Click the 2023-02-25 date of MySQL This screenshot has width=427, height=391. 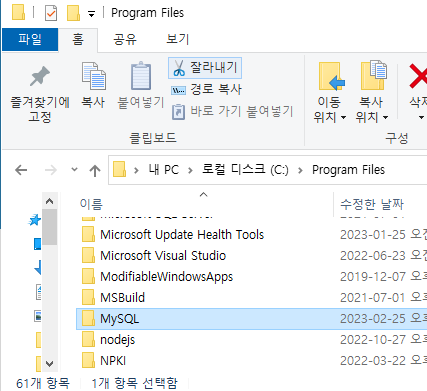[x=373, y=319]
